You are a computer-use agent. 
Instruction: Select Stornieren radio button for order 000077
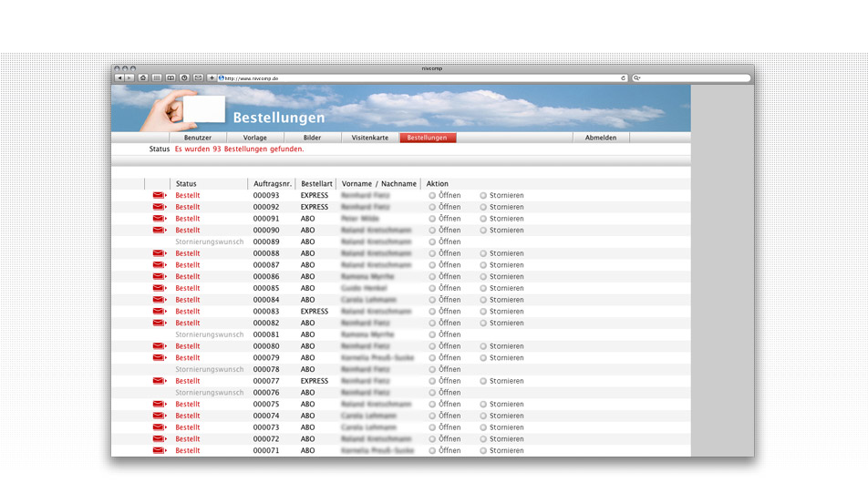(x=483, y=381)
